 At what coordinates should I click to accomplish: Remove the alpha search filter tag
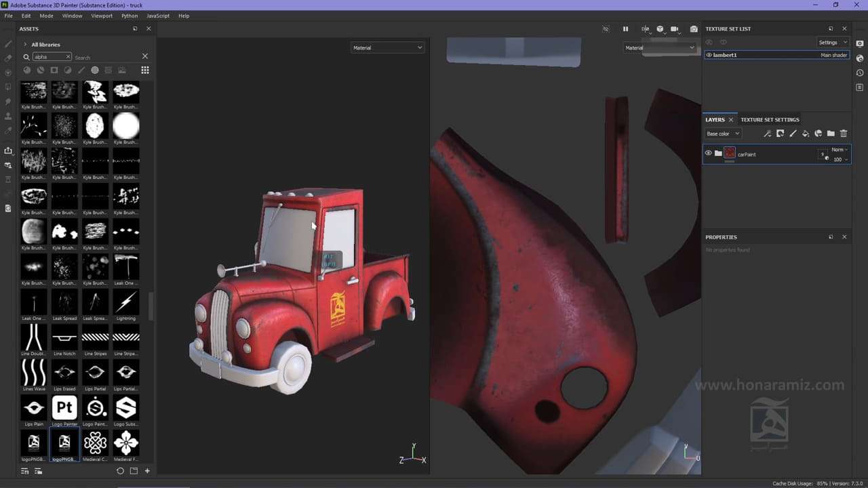pyautogui.click(x=68, y=57)
